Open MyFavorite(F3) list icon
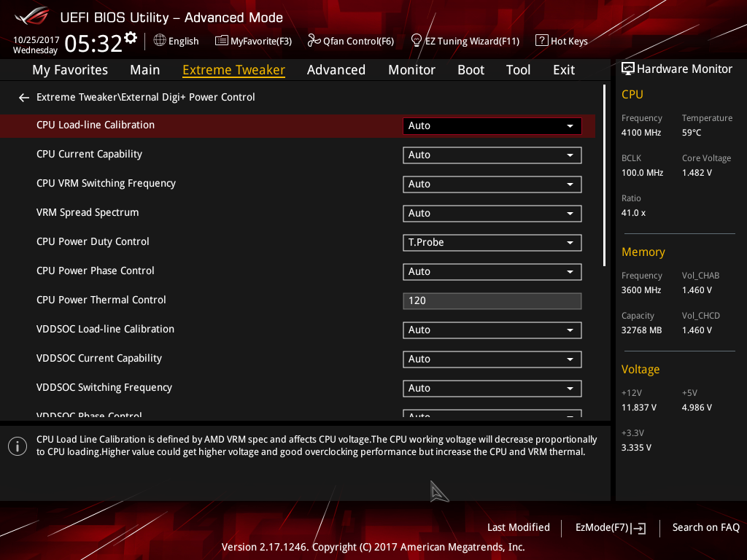The image size is (747, 560). [x=221, y=41]
